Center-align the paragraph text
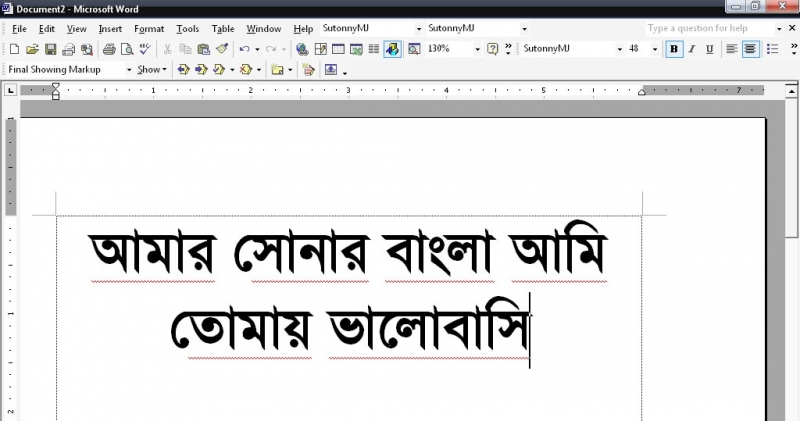Screen dimensions: 800x421 coord(749,49)
